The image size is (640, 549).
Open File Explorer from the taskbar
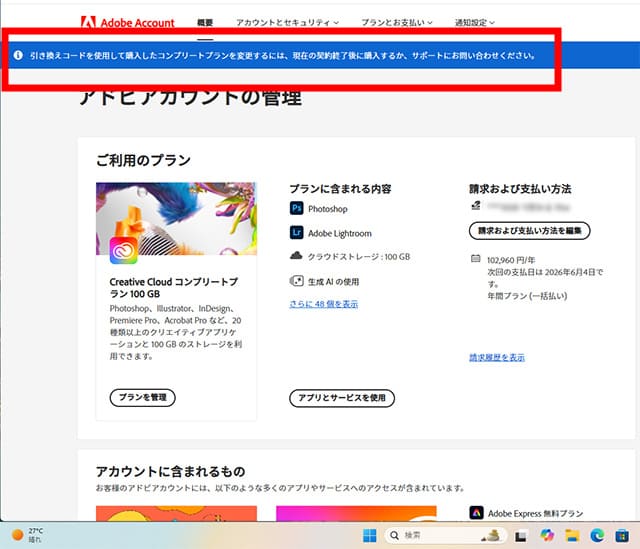coord(572,536)
